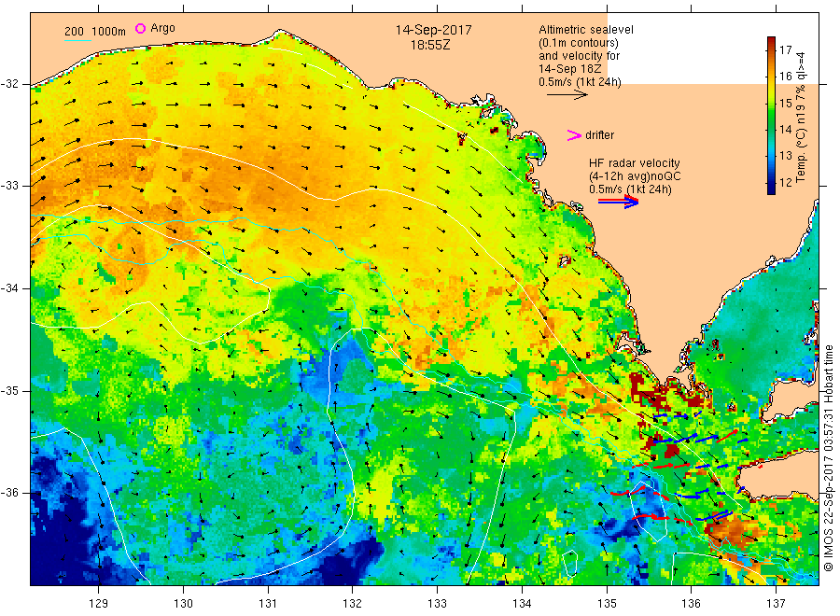Click the altimetric '0.5m/s (1kt 24h)' text above black arrow
The image size is (840, 616).
pyautogui.click(x=580, y=82)
